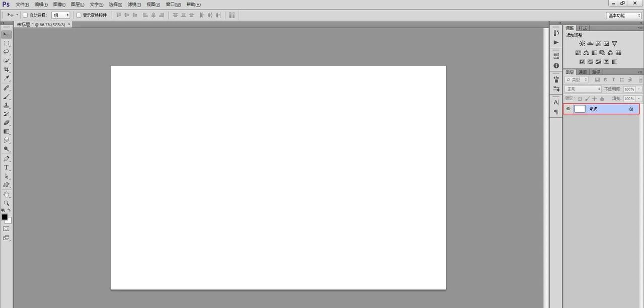Switch to the 通道 tab
This screenshot has height=308, width=644.
(583, 72)
